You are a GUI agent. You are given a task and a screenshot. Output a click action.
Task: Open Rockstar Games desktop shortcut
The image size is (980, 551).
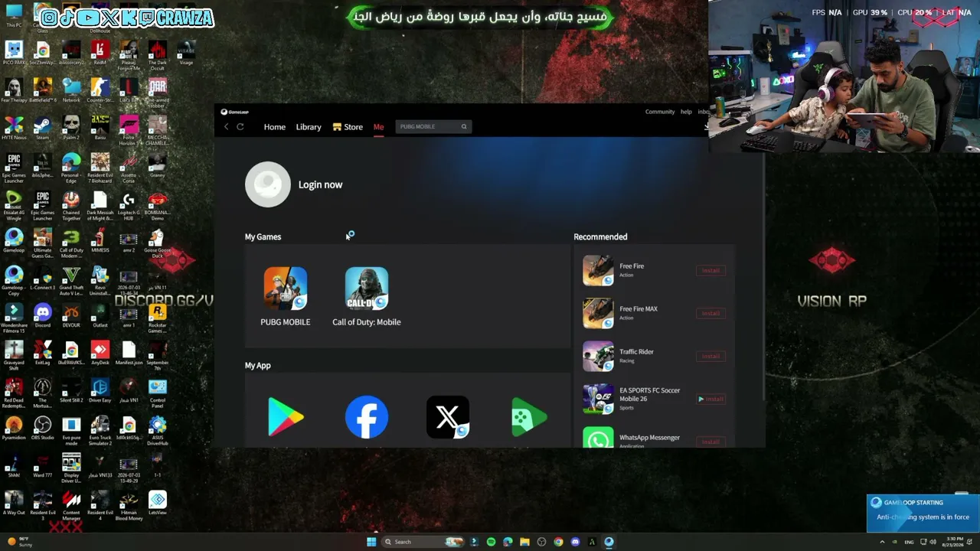[157, 317]
